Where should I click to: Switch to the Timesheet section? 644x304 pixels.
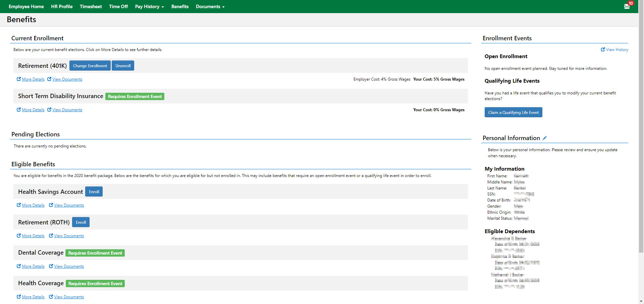[91, 6]
